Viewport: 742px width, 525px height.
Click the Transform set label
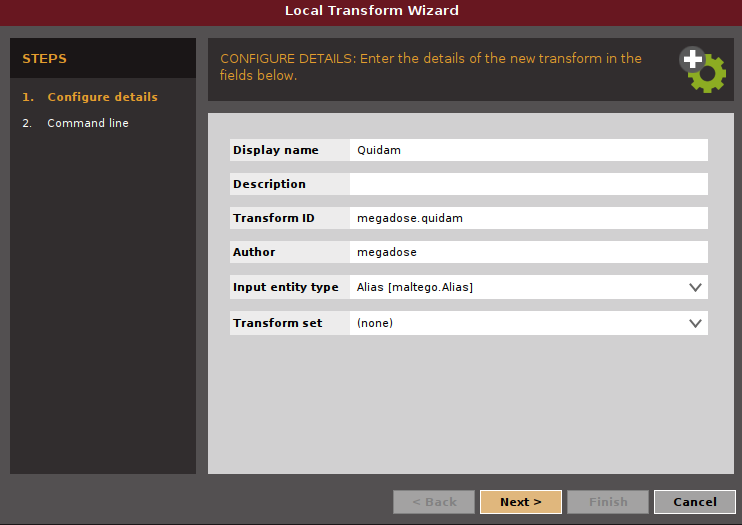pos(277,323)
